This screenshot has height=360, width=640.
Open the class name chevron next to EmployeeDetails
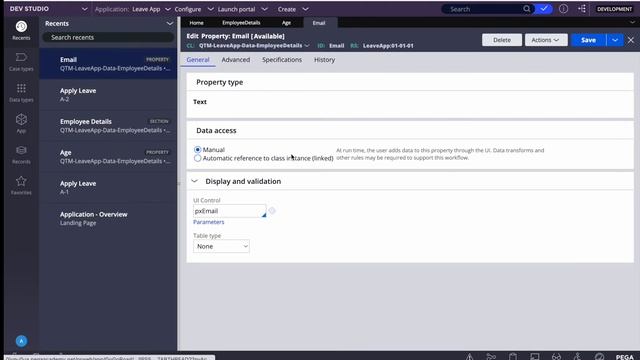307,46
